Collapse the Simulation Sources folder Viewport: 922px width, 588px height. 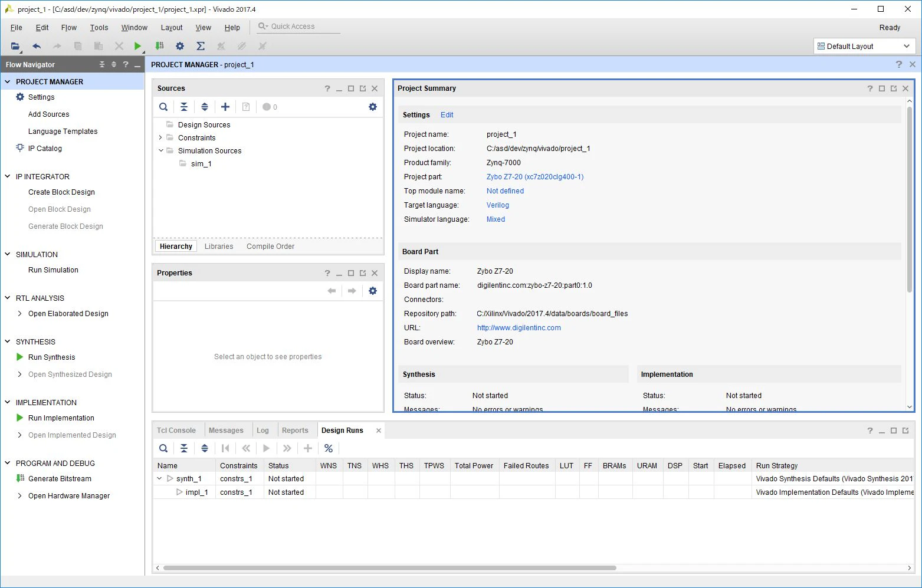pos(160,150)
